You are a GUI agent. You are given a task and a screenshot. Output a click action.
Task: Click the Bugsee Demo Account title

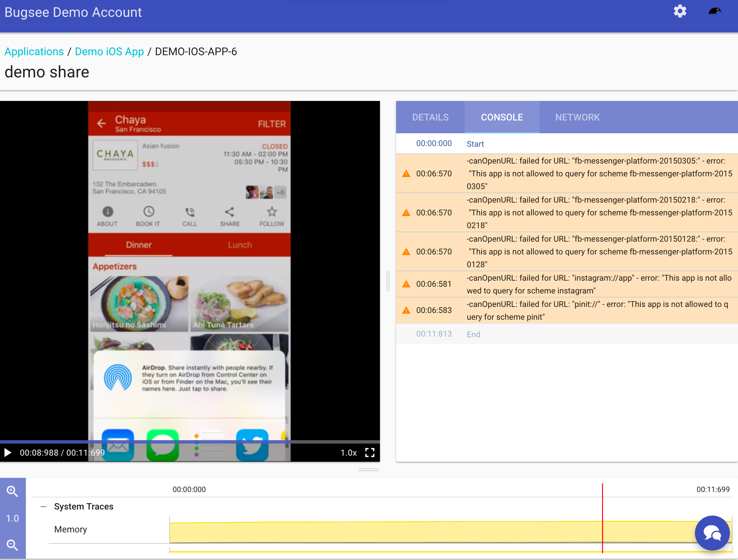tap(73, 12)
